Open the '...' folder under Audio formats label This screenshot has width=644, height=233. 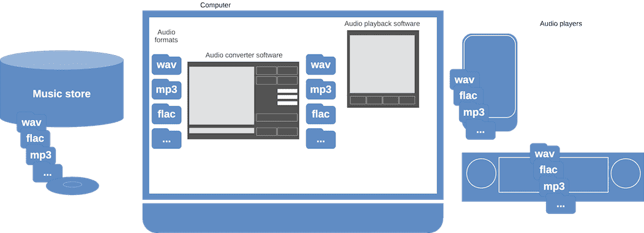click(x=167, y=139)
